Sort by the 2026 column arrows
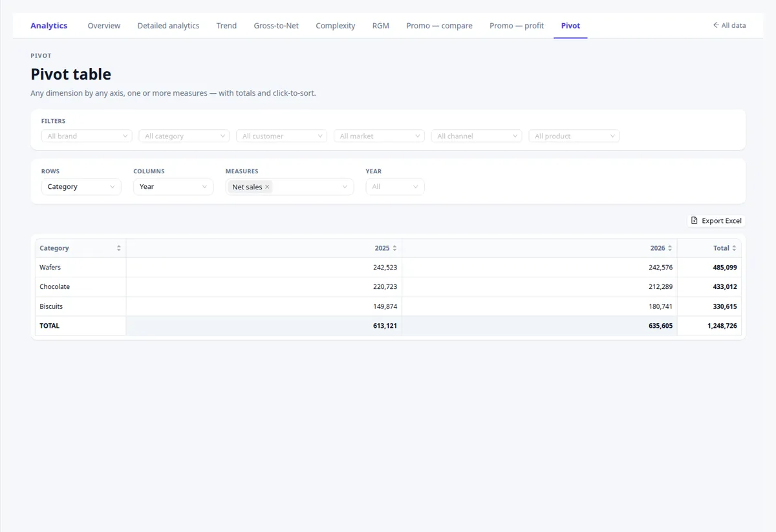Screen dimensions: 776x532 click(x=670, y=248)
